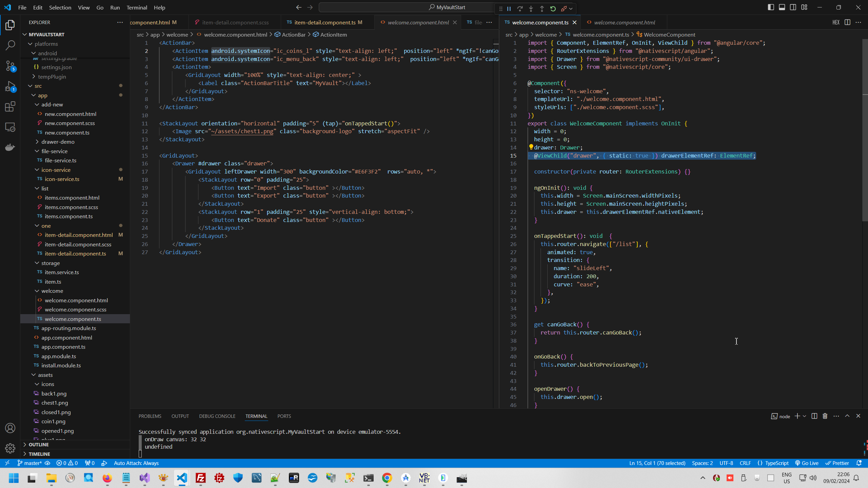Open the Run and Debug view

10,86
